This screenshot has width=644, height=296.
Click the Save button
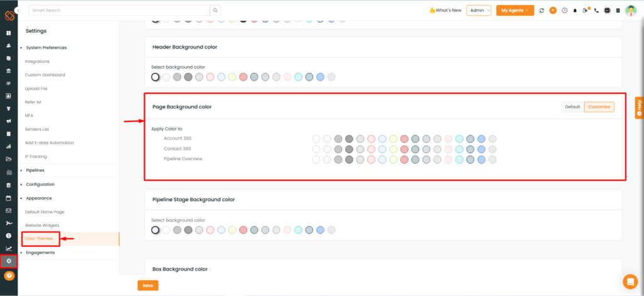(148, 285)
